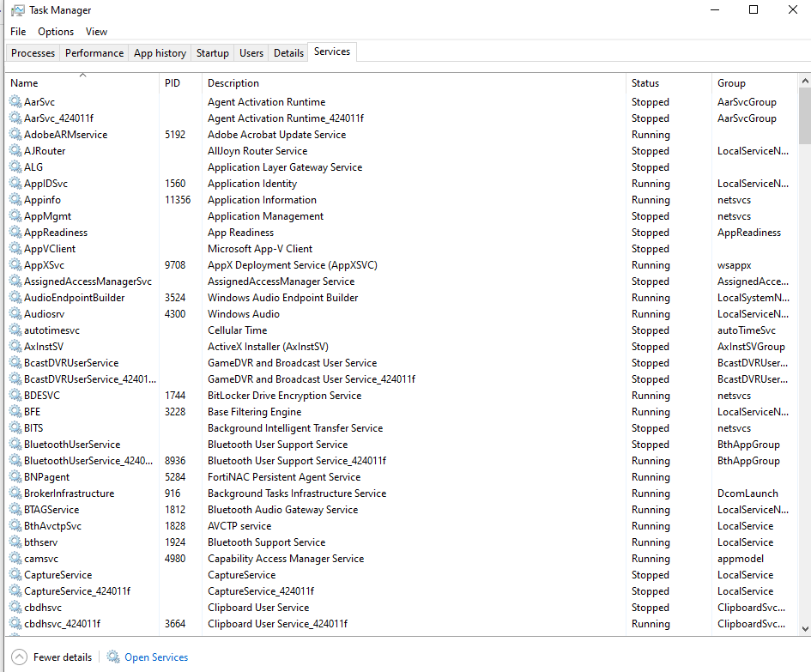Click the gear icon beside AppIDSvc
The width and height of the screenshot is (811, 672).
click(15, 183)
